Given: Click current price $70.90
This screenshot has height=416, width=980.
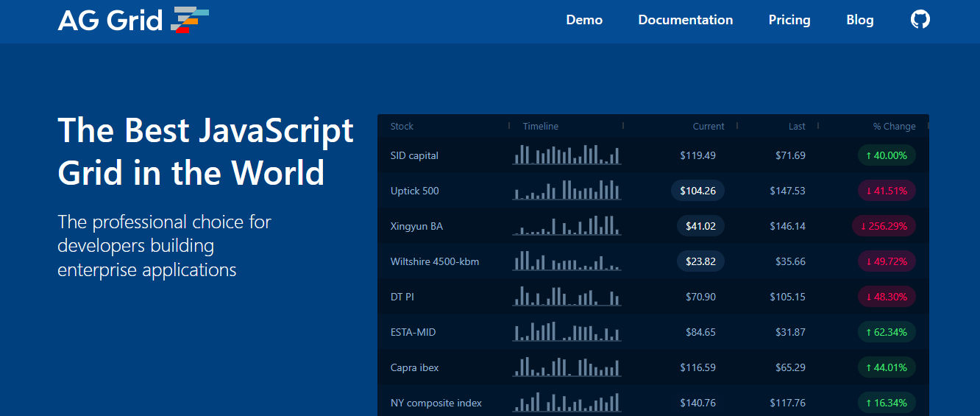Looking at the screenshot, I should pyautogui.click(x=700, y=297).
